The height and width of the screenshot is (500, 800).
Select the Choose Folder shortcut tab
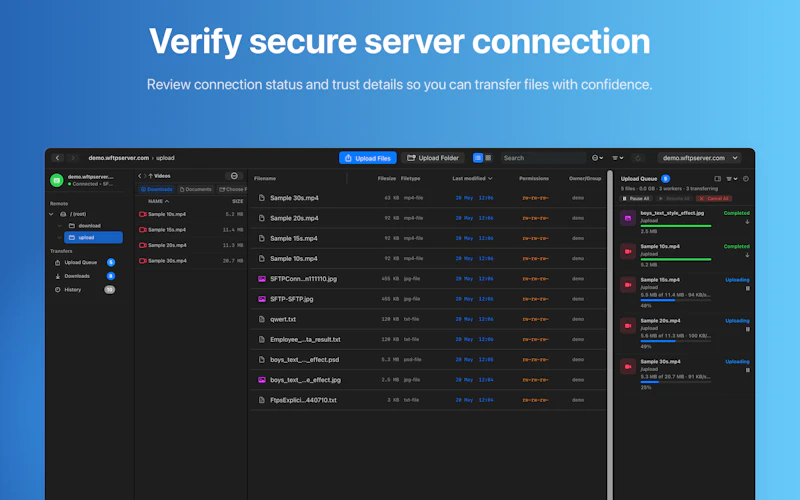(232, 189)
